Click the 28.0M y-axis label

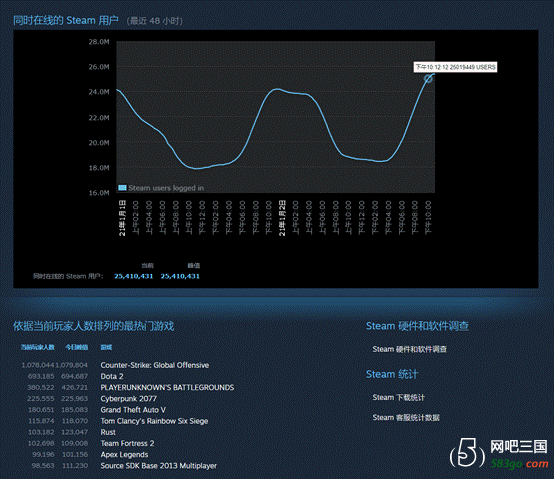click(99, 42)
